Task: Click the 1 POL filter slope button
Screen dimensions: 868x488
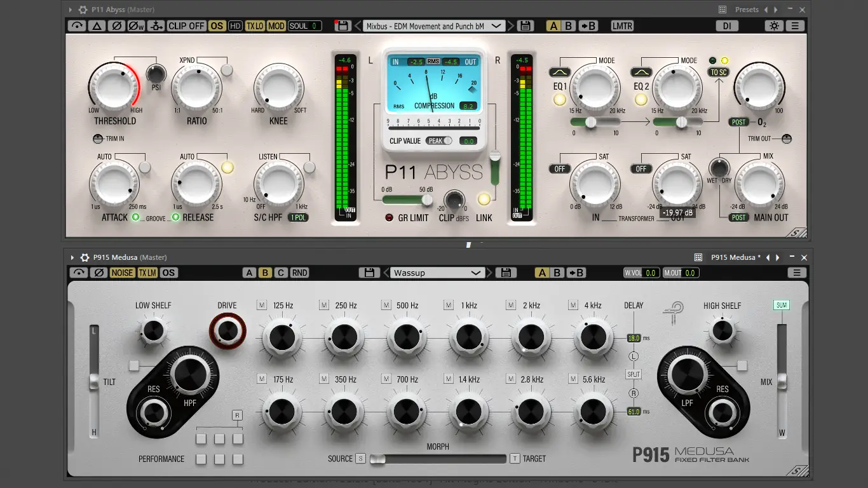Action: [298, 217]
